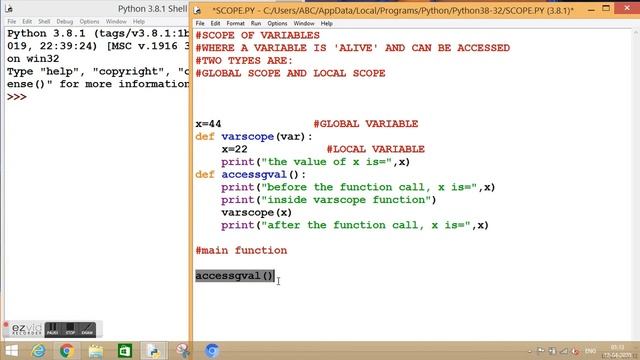Open Windows Store from taskbar
The image size is (640, 360).
[x=124, y=351]
